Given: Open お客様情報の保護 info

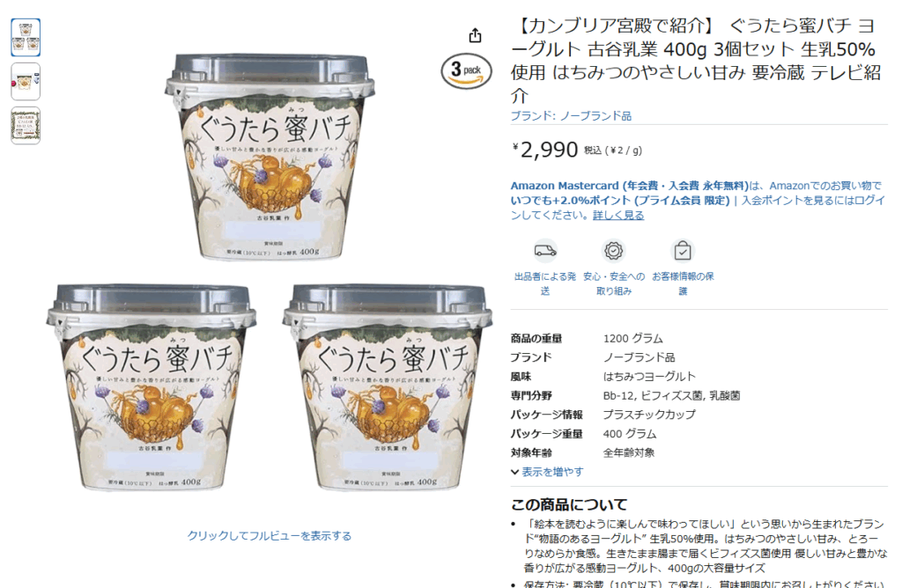Looking at the screenshot, I should (x=683, y=283).
